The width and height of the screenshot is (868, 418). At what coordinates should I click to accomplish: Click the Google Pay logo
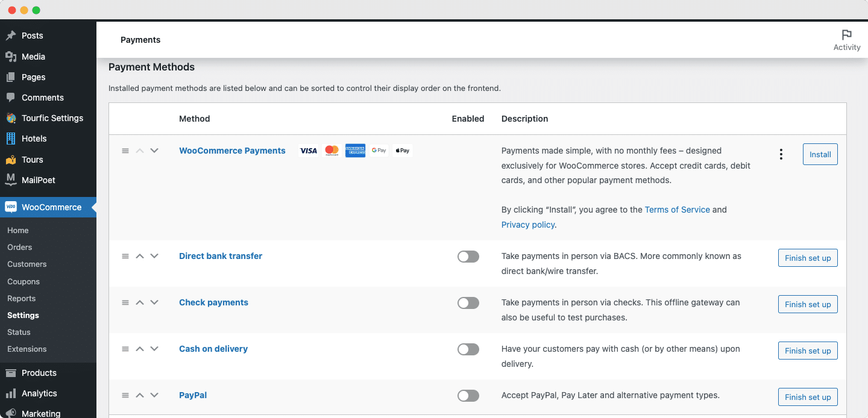[379, 151]
